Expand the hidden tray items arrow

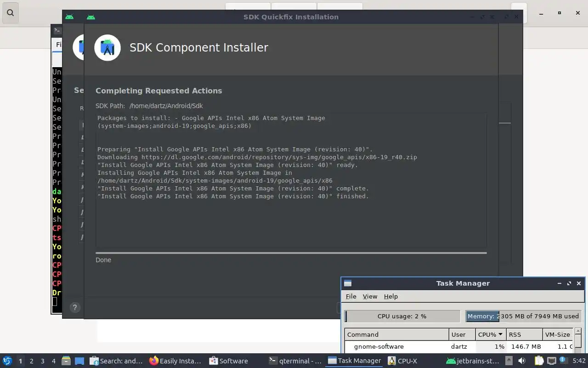509,361
